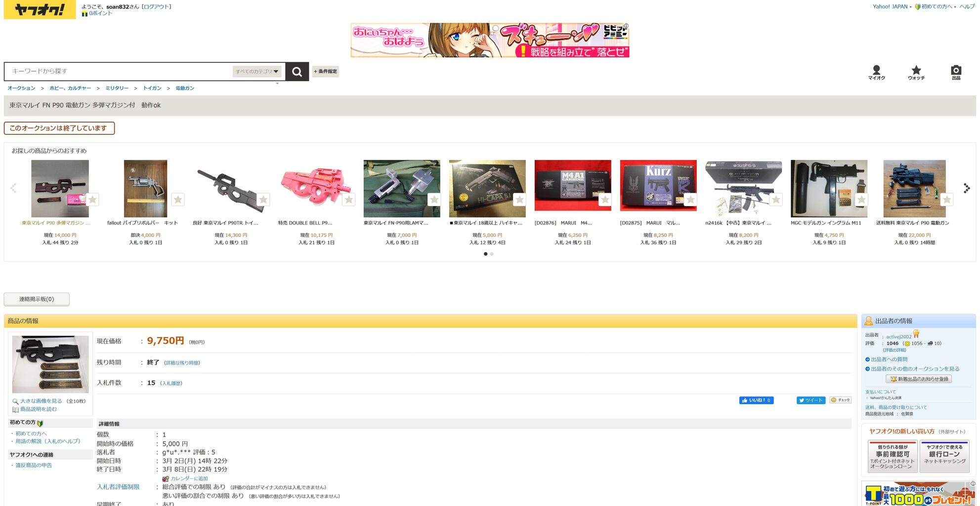This screenshot has height=506, width=980.
Task: Click 銀行ローン banner
Action: pos(944,457)
